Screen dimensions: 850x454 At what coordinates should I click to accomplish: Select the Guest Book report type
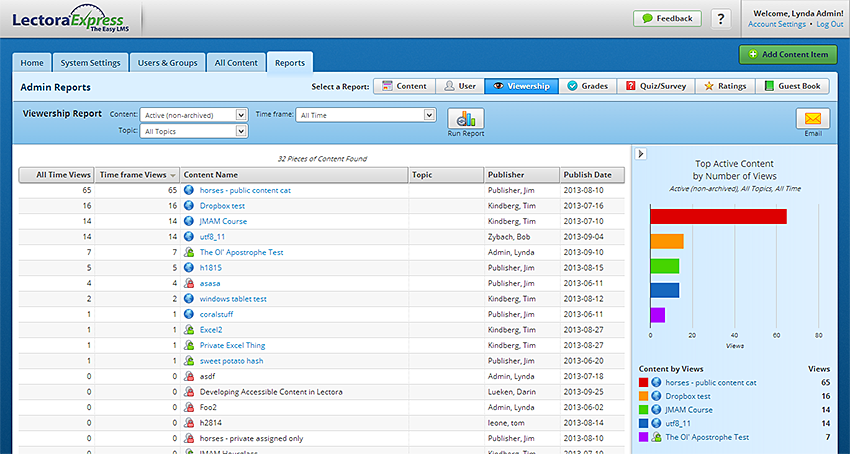point(793,86)
